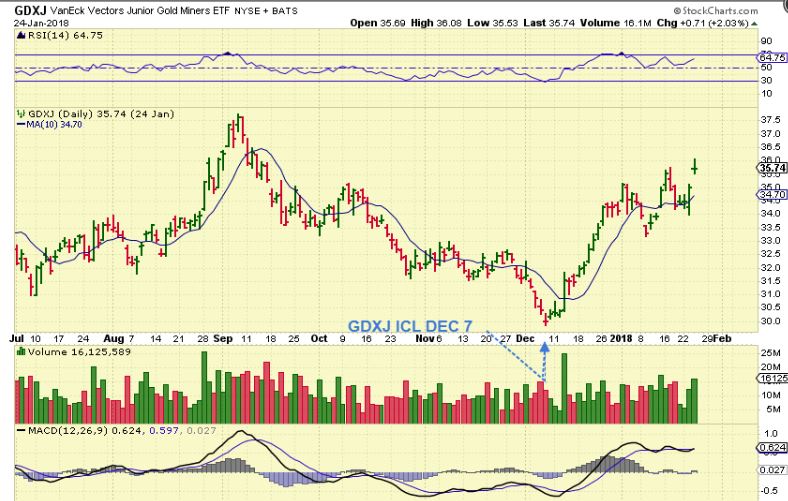Screen dimensions: 788x501
Task: Click the 5M volume axis label
Action: pos(772,409)
